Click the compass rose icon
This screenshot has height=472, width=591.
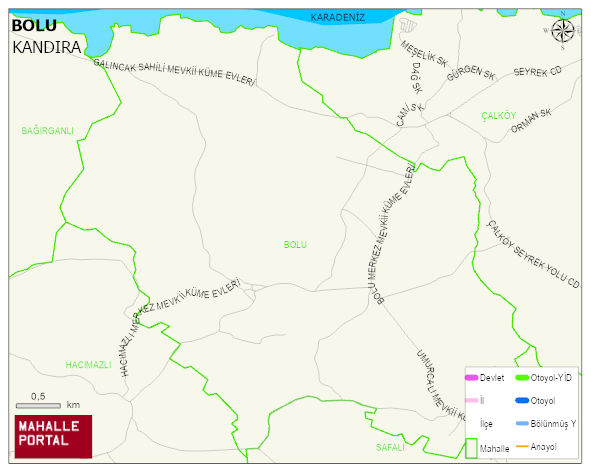tap(562, 31)
